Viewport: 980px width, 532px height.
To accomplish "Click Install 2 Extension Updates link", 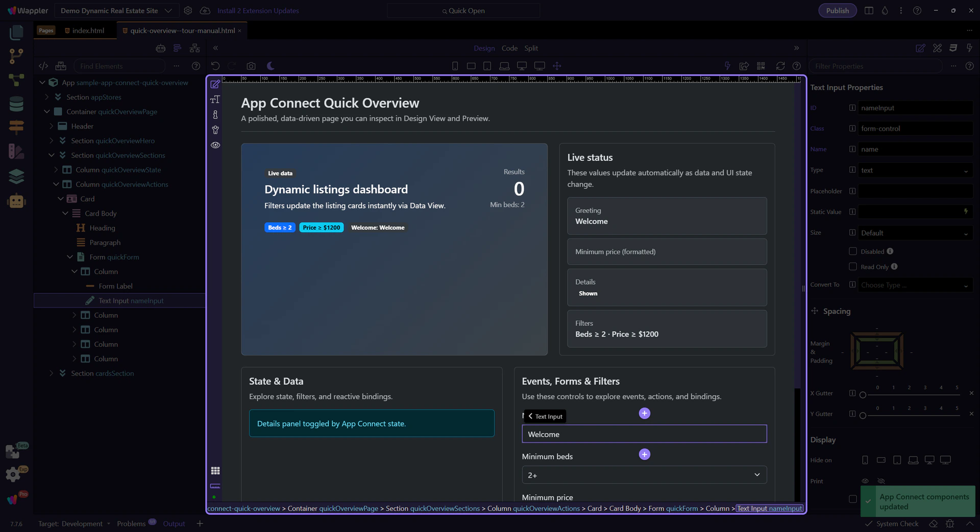I will (258, 11).
